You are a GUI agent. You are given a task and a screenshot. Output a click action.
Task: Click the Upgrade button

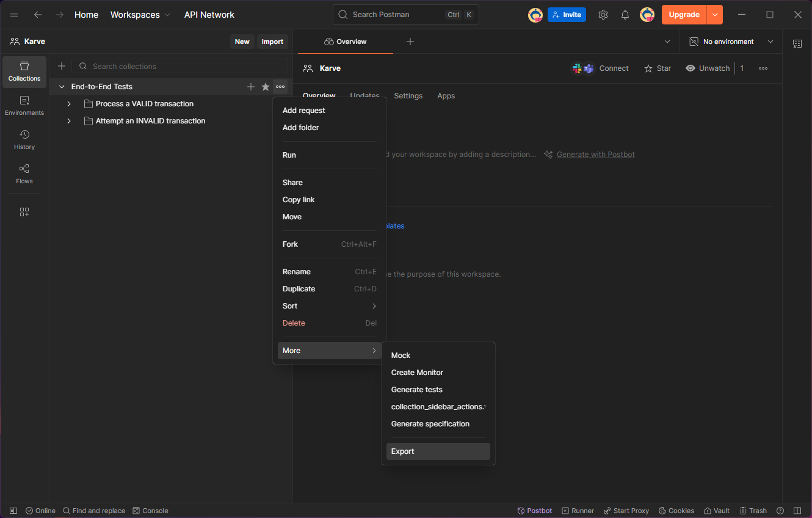click(x=684, y=15)
